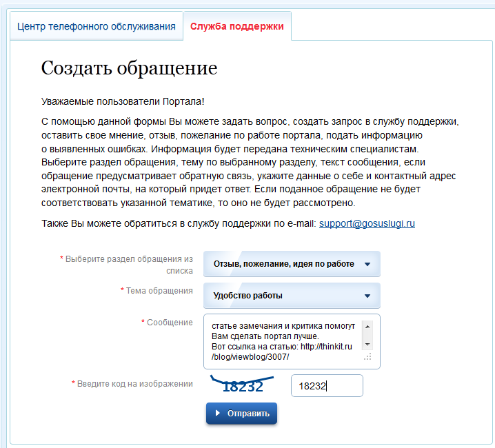Click the Сообщение field label
The image size is (495, 448).
(x=169, y=323)
